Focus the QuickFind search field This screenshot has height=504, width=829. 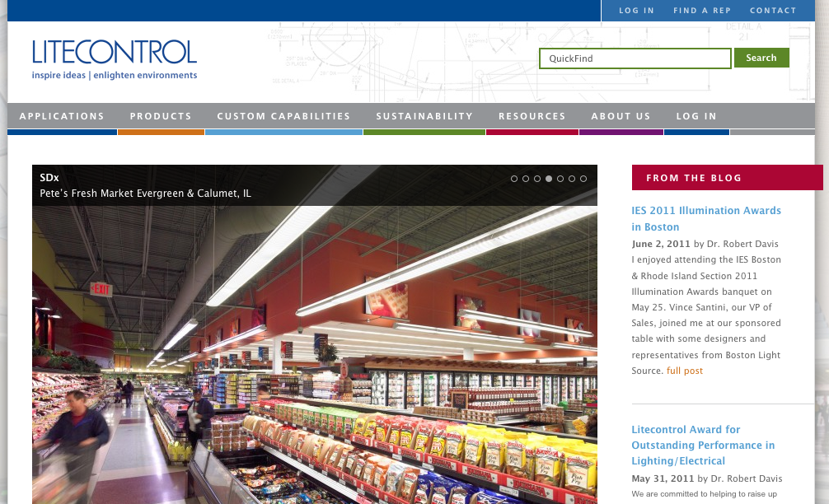click(x=635, y=58)
